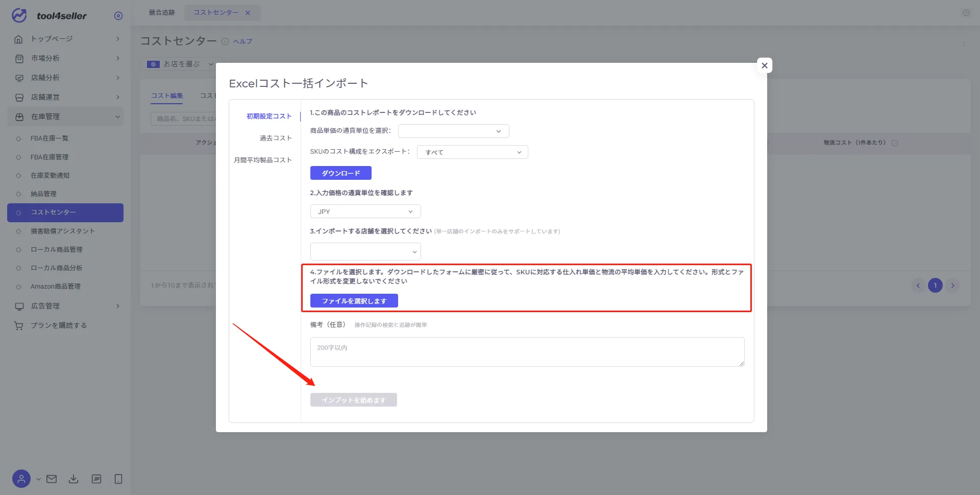Click the mail envelope icon at bottom
The width and height of the screenshot is (980, 495).
click(52, 479)
